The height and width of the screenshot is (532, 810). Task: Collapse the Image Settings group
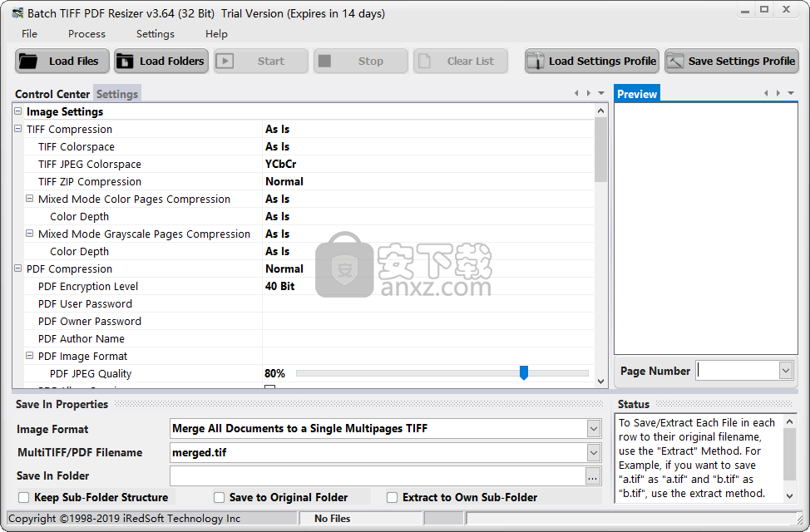click(18, 111)
